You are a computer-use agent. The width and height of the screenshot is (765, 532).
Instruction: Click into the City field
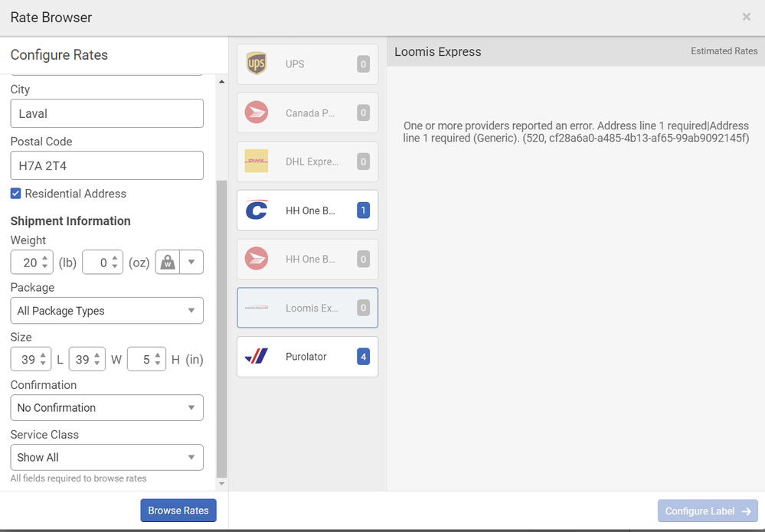(x=106, y=113)
